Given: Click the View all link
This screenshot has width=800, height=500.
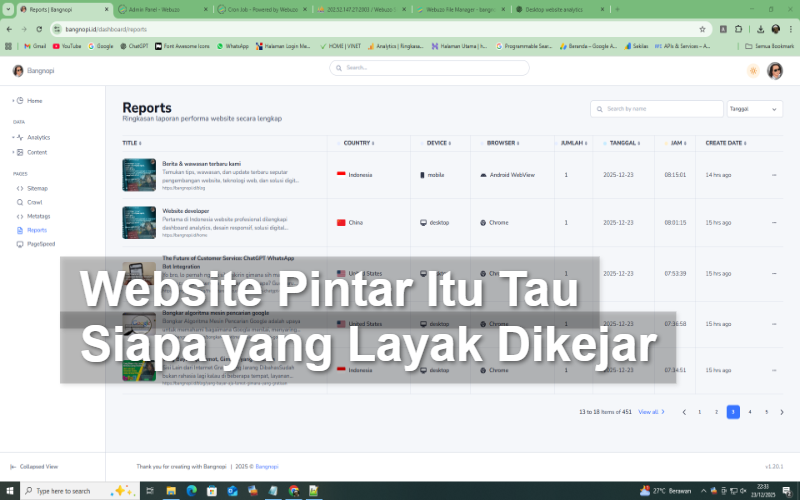Looking at the screenshot, I should pyautogui.click(x=651, y=411).
